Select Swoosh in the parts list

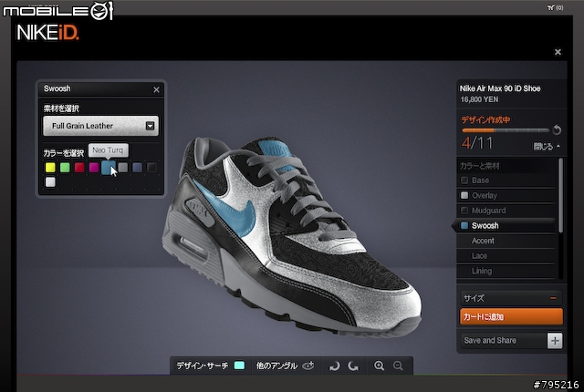[506, 225]
